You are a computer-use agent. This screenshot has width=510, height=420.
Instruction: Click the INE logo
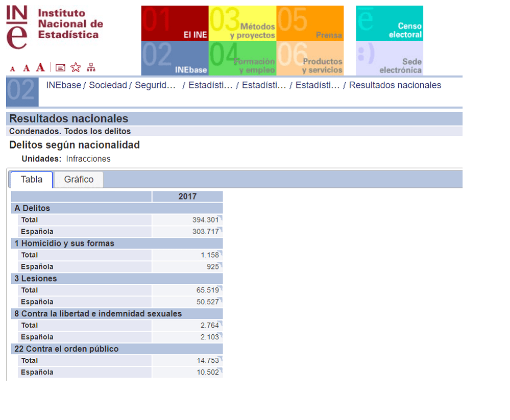[55, 28]
